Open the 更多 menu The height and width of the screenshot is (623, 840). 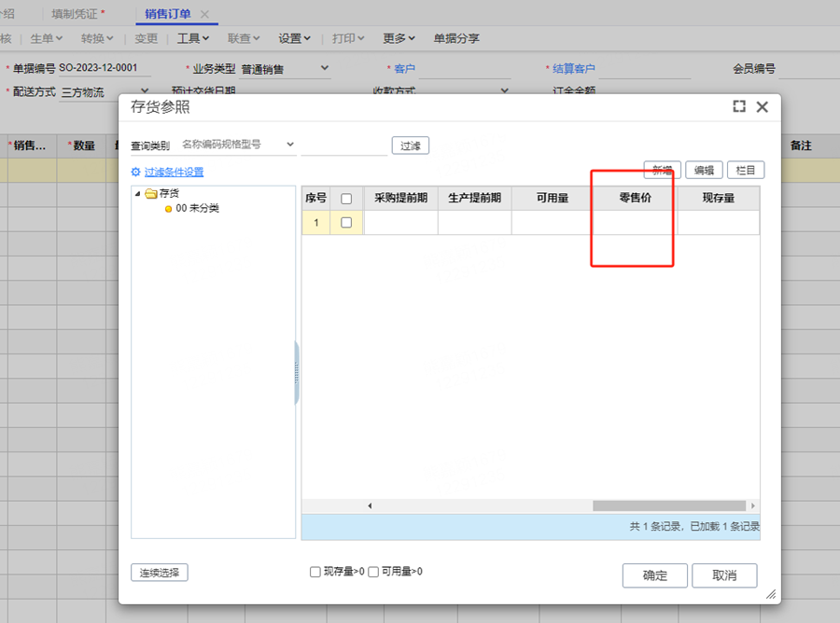pyautogui.click(x=399, y=38)
